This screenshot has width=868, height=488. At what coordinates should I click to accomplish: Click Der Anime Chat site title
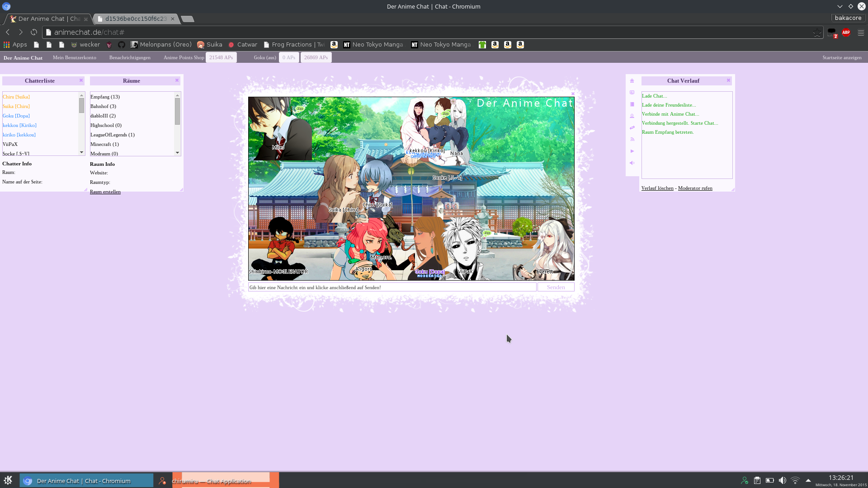[23, 58]
